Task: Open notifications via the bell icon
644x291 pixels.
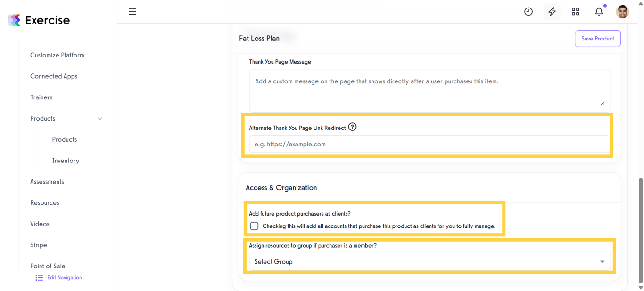Action: pyautogui.click(x=598, y=11)
